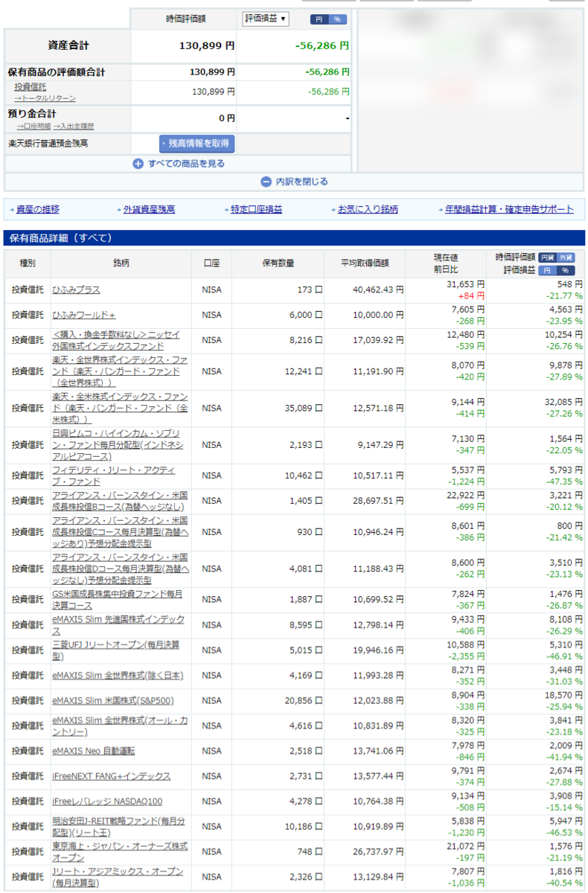Click the 資産合計 amount 130,899 円
The height and width of the screenshot is (893, 588).
[207, 46]
